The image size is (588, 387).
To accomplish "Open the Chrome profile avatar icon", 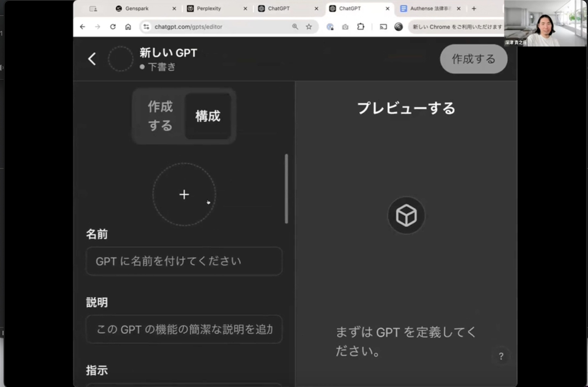I will [399, 27].
